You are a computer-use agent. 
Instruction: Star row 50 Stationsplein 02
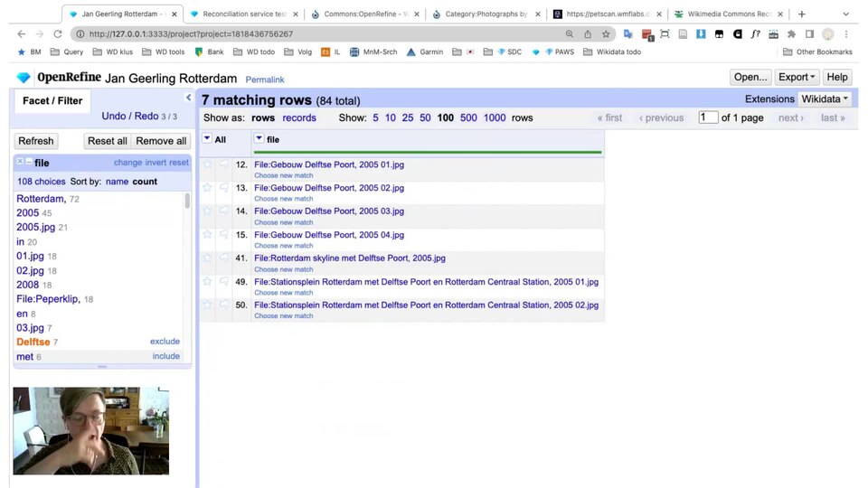[207, 305]
